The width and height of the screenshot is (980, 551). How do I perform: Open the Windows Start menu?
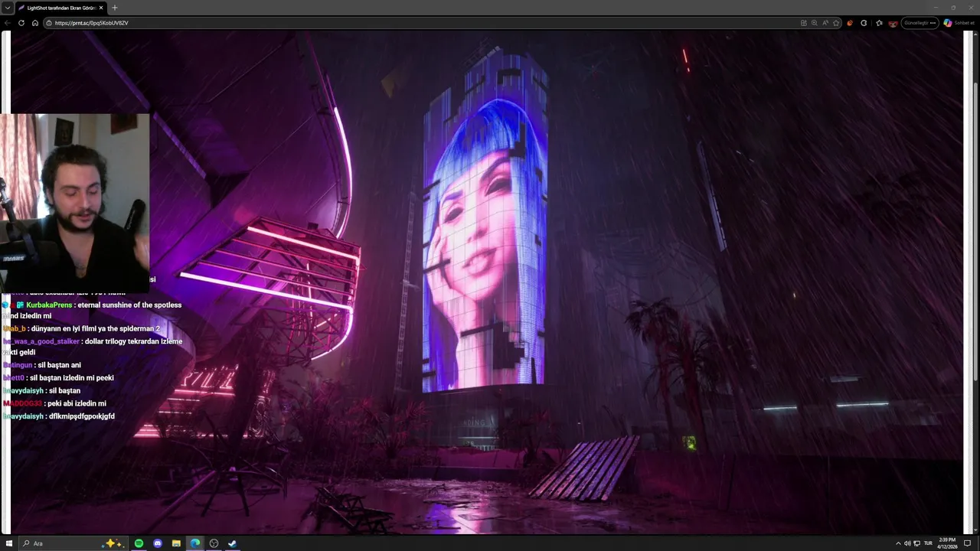pos(9,543)
